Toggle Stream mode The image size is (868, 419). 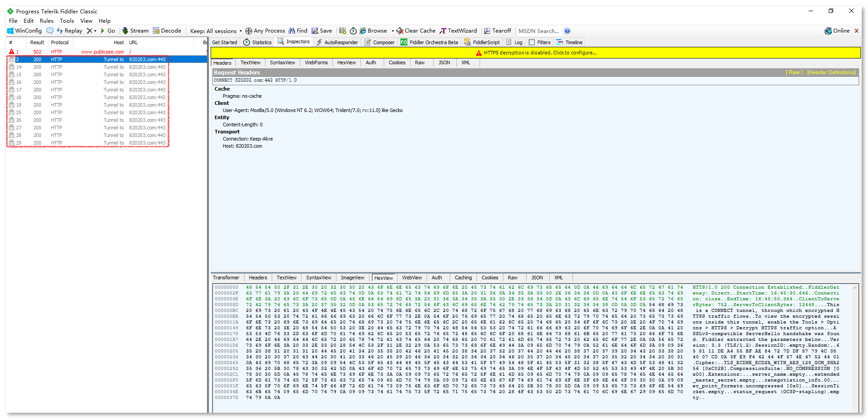coord(135,30)
